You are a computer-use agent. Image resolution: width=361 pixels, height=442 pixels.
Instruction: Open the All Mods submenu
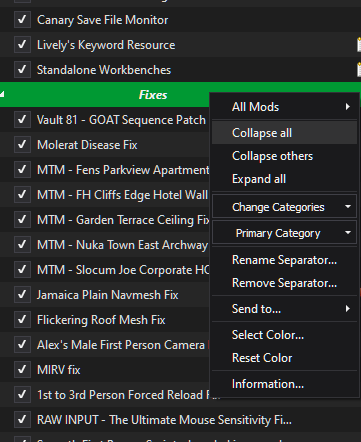point(284,107)
